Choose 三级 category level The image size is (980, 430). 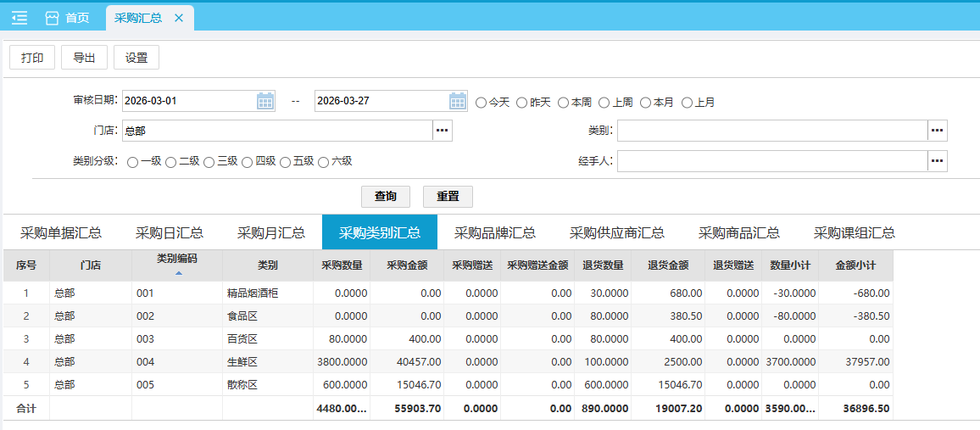tap(209, 162)
